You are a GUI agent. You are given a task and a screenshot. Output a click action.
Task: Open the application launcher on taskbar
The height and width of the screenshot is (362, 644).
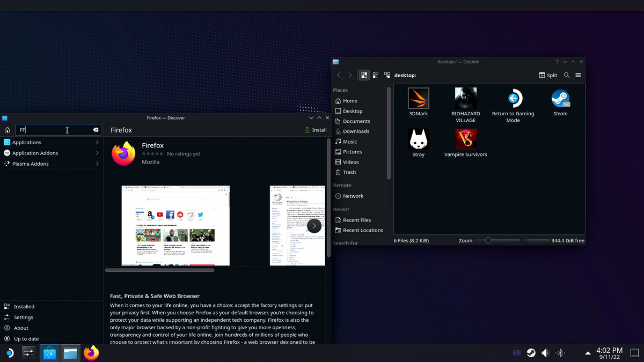tap(10, 353)
